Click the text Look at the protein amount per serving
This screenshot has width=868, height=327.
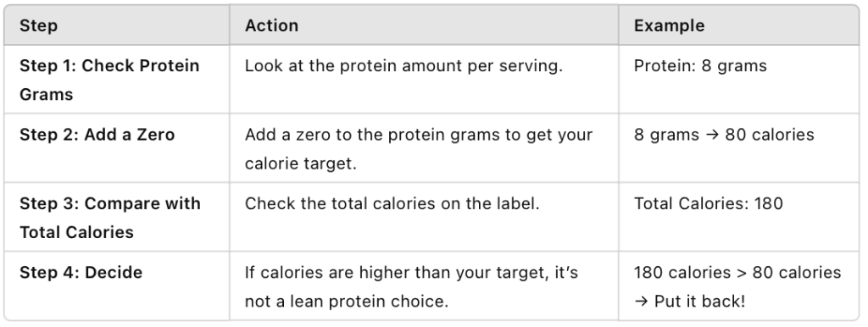[403, 66]
